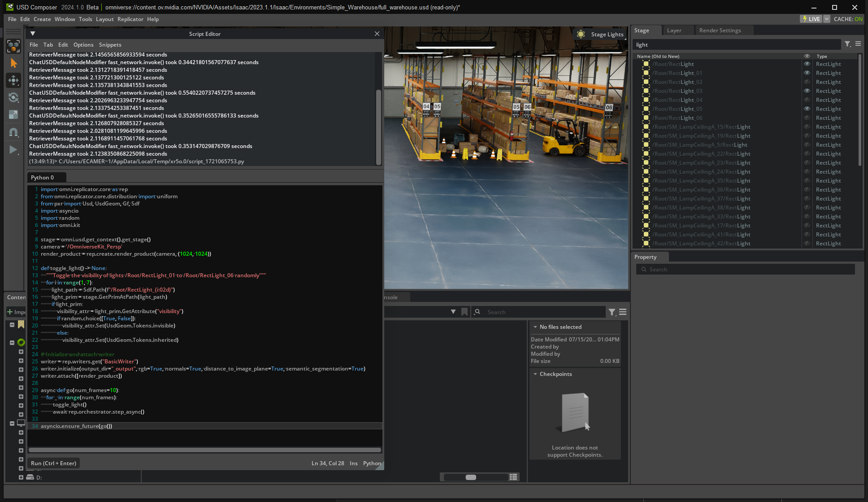Activate the Scale tool
This screenshot has height=502, width=868.
[x=13, y=114]
